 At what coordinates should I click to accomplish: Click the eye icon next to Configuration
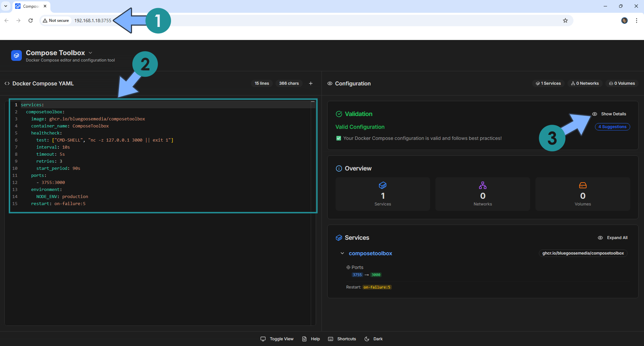pyautogui.click(x=330, y=83)
